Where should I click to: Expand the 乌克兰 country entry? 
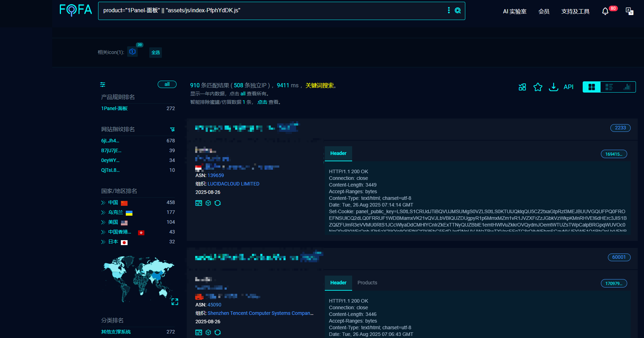pyautogui.click(x=103, y=212)
